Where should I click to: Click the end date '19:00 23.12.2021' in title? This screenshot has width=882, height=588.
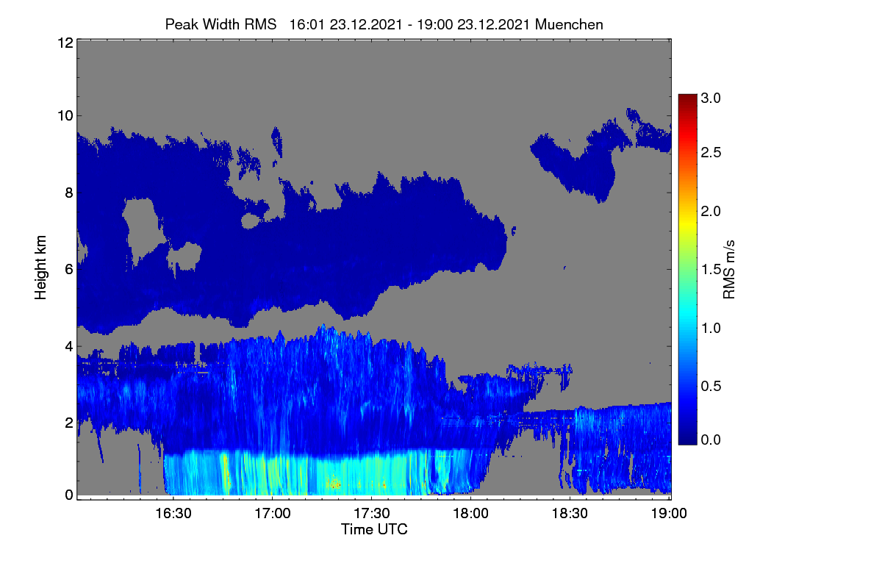[x=473, y=24]
